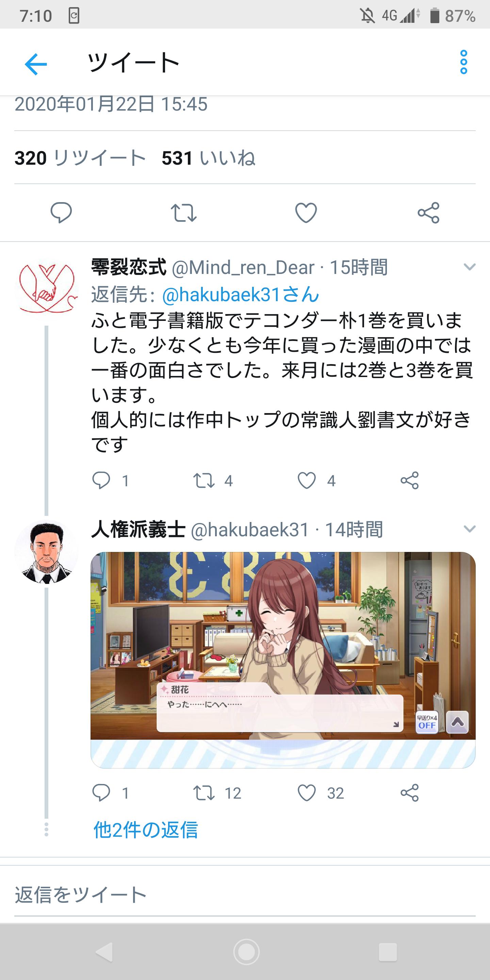Show the other 2 replies (他2件の返信)
Screen dimensions: 490x980
pos(146,830)
